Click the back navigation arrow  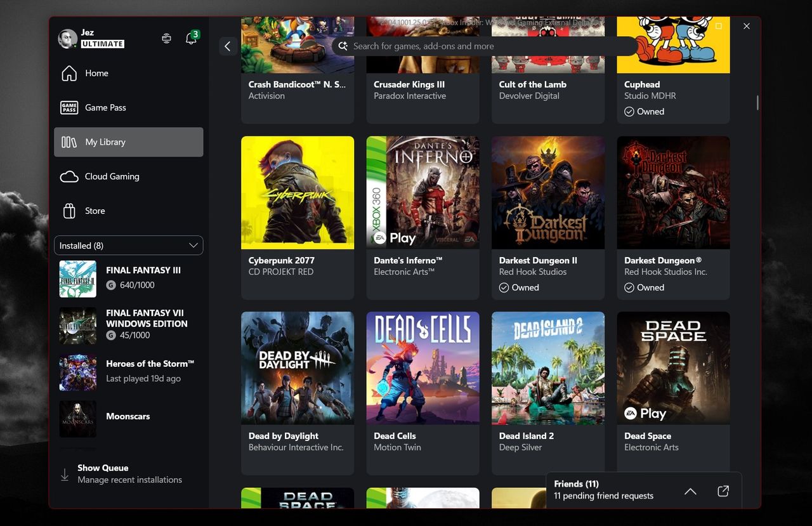(x=228, y=46)
